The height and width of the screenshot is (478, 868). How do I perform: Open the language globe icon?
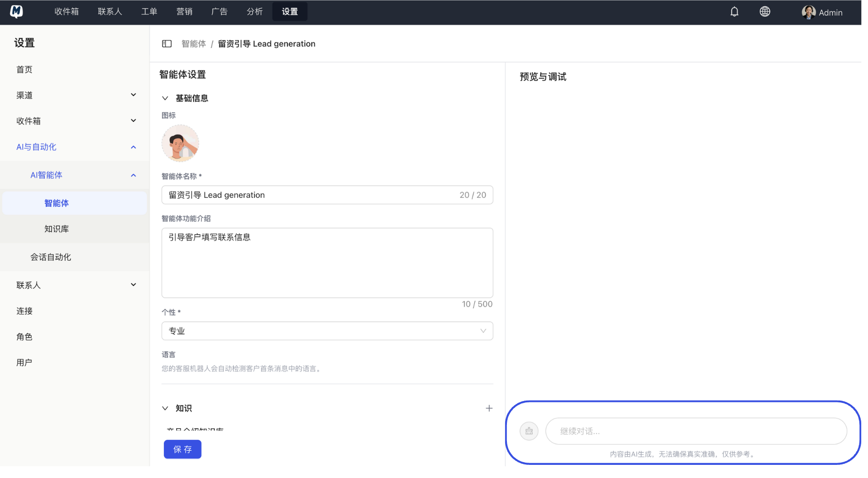click(x=765, y=11)
